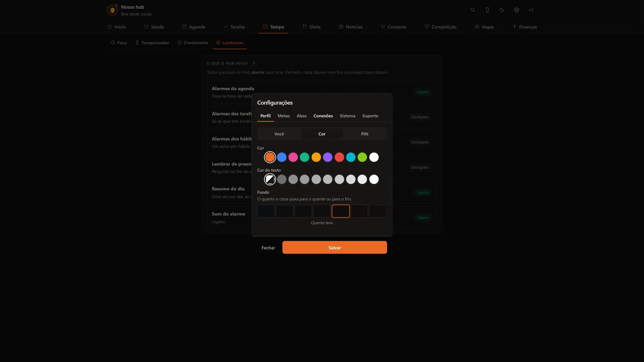Open Abas tab in Configurações

click(302, 116)
